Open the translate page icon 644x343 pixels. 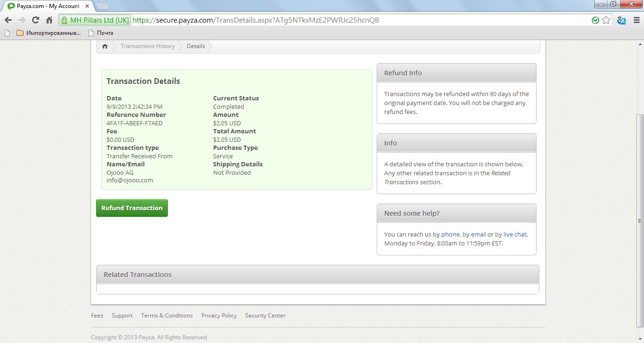(x=621, y=20)
